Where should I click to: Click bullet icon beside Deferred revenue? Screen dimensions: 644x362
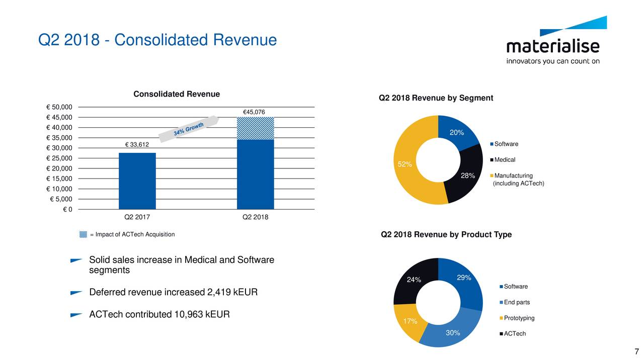click(76, 292)
